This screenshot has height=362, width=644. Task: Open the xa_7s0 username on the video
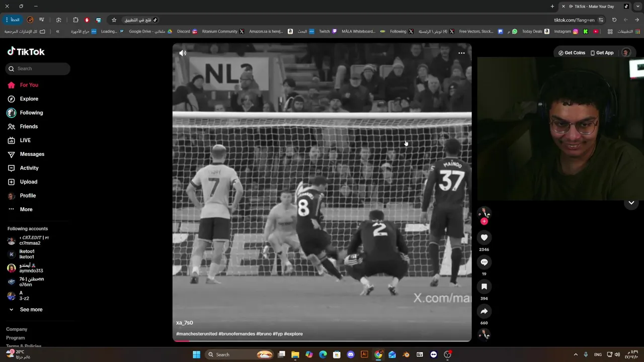point(185,323)
